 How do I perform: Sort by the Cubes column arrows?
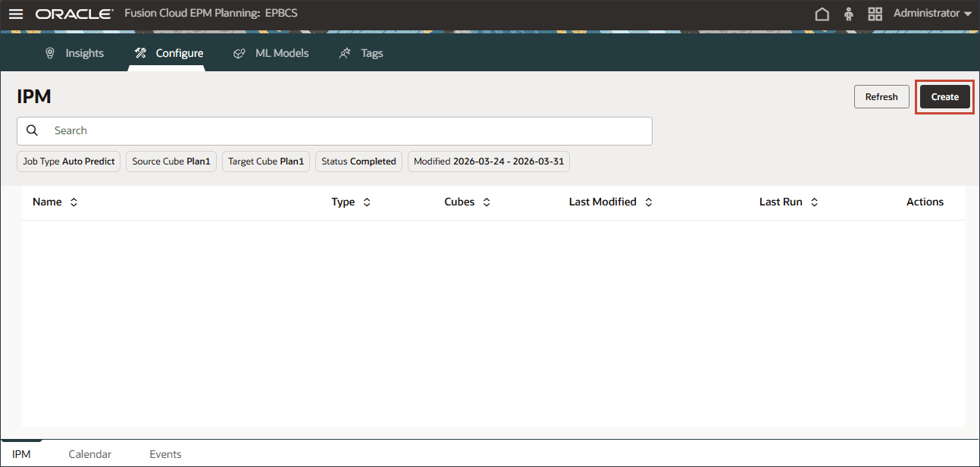pyautogui.click(x=487, y=202)
